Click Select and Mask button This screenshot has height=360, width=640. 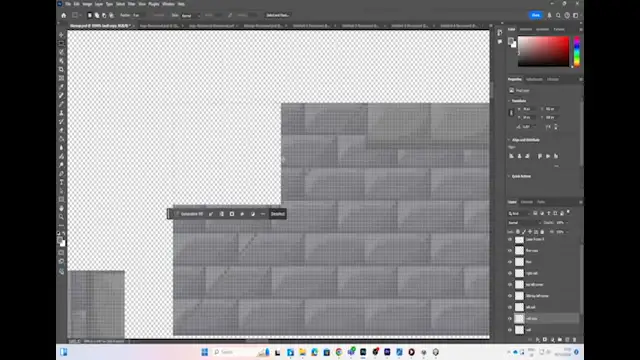click(278, 15)
